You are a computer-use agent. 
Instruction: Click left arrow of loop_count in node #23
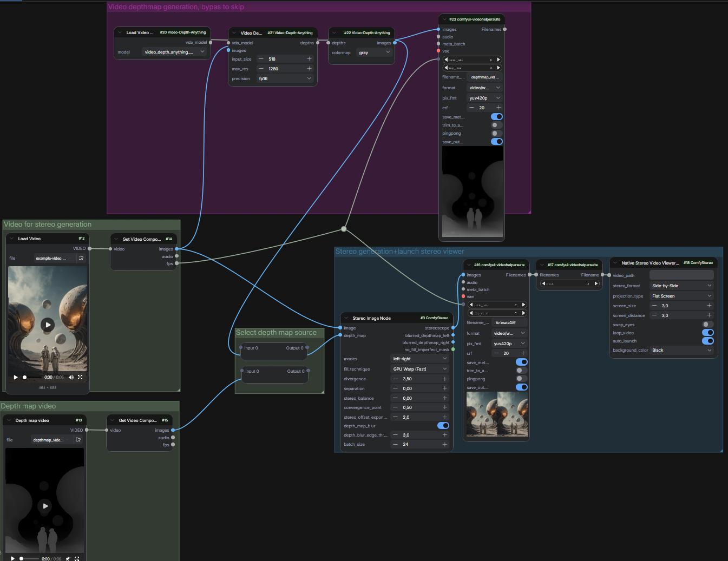click(446, 68)
